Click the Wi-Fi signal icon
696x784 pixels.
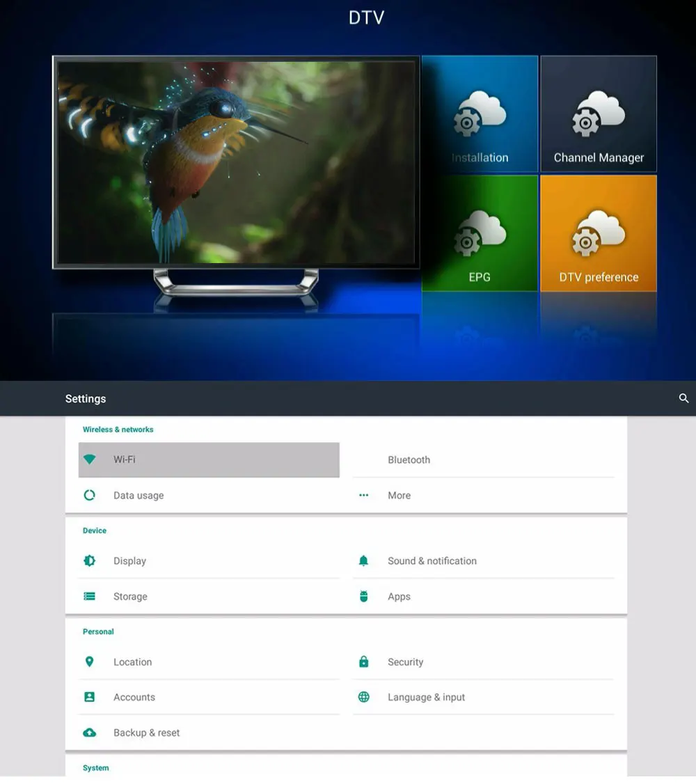[89, 459]
